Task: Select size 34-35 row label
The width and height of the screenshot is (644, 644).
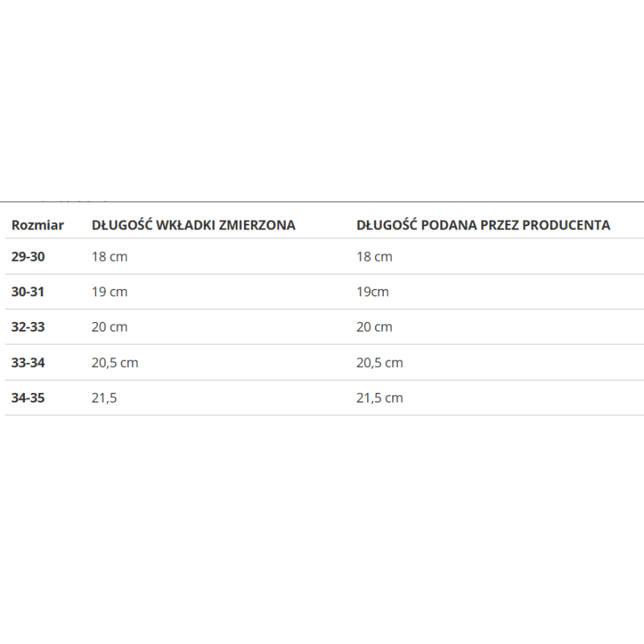Action: click(x=28, y=398)
